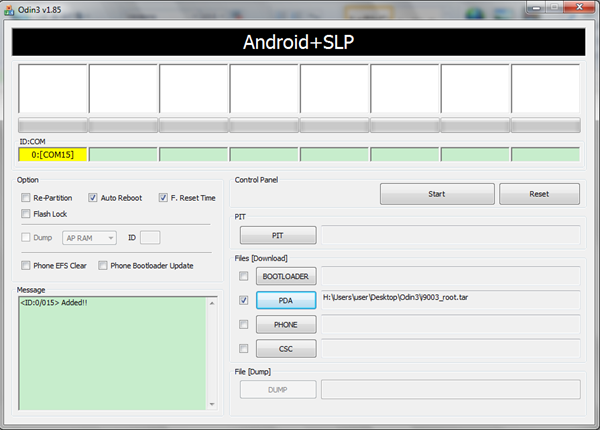
Task: Click the BOOTLOADER file button
Action: (x=286, y=276)
